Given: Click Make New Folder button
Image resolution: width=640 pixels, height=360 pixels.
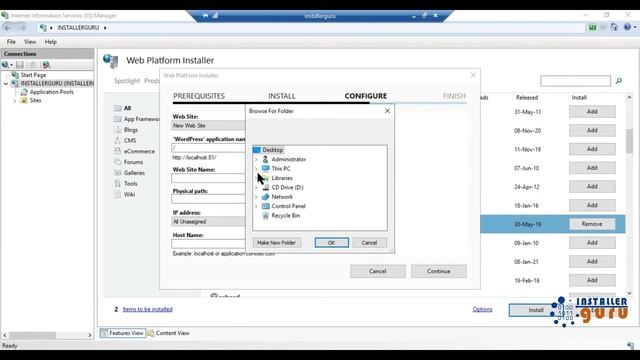Looking at the screenshot, I should 276,242.
